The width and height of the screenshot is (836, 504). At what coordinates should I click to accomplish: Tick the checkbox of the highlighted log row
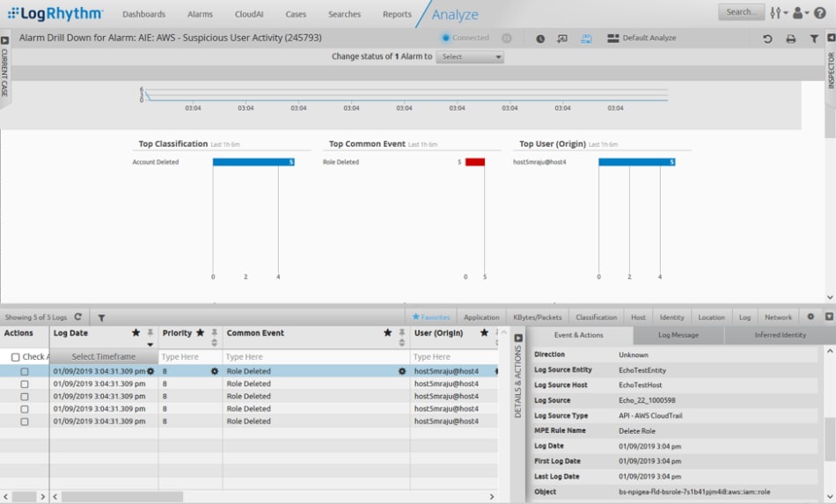coord(25,371)
